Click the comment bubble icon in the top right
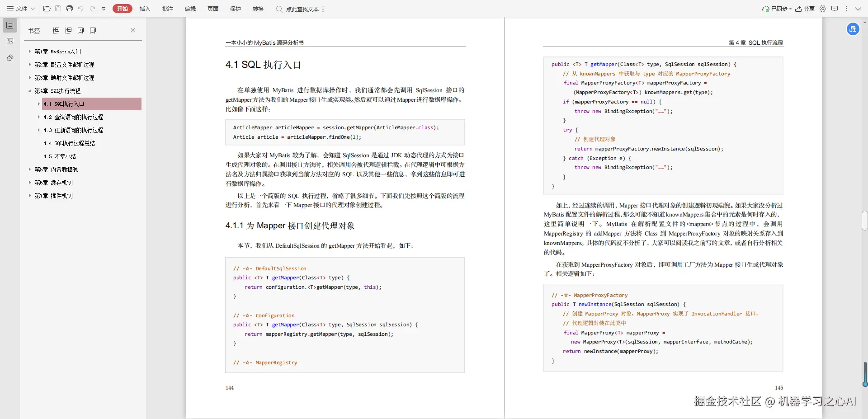868x419 pixels. [835, 9]
